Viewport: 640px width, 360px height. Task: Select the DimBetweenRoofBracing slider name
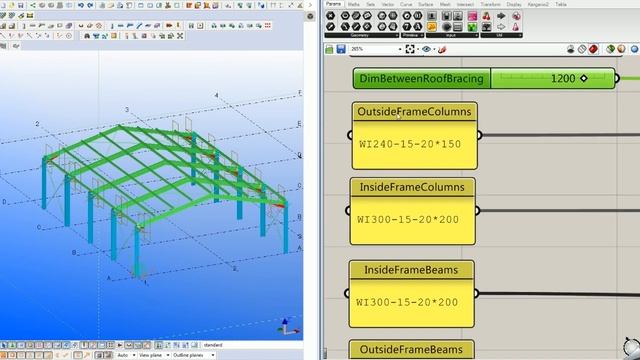click(x=421, y=78)
